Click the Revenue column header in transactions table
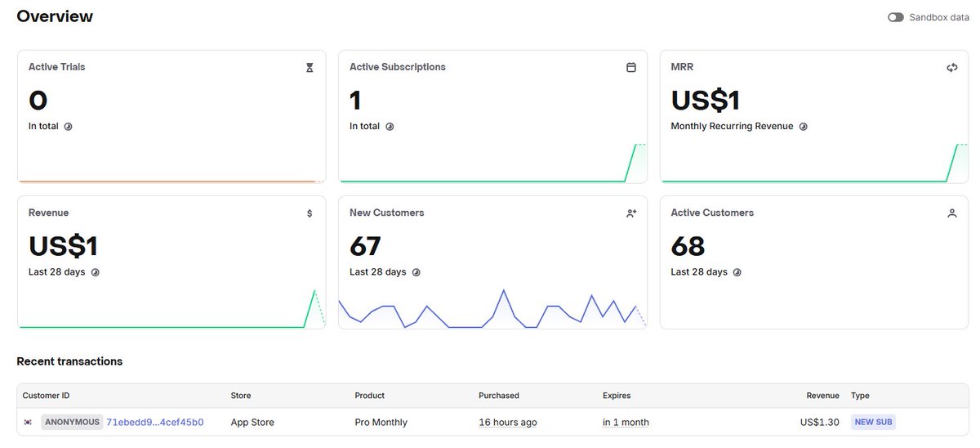Image resolution: width=980 pixels, height=448 pixels. click(x=822, y=396)
